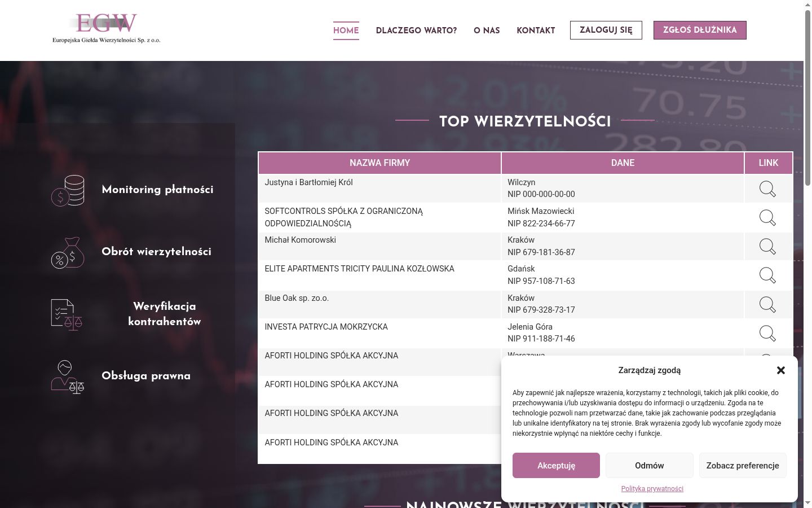Open the magnifier link for INVESTA PATRYCJA MOKRZYCKA
812x508 pixels.
[767, 333]
